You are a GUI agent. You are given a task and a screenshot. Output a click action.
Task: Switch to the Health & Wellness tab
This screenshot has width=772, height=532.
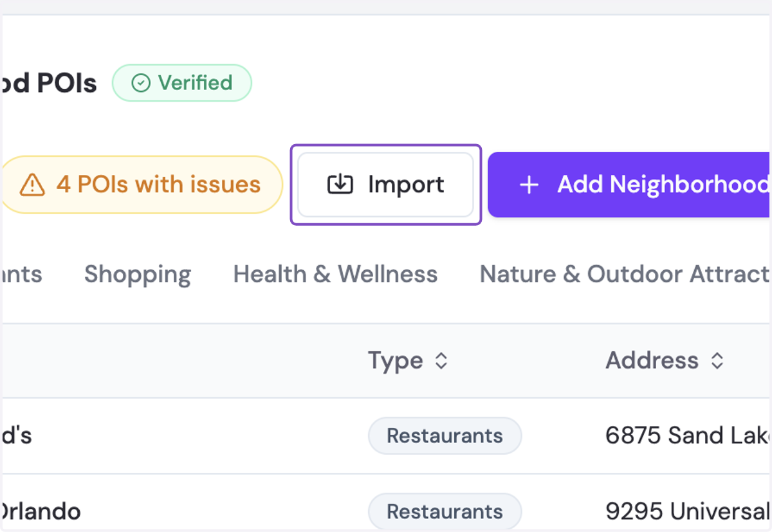click(335, 274)
